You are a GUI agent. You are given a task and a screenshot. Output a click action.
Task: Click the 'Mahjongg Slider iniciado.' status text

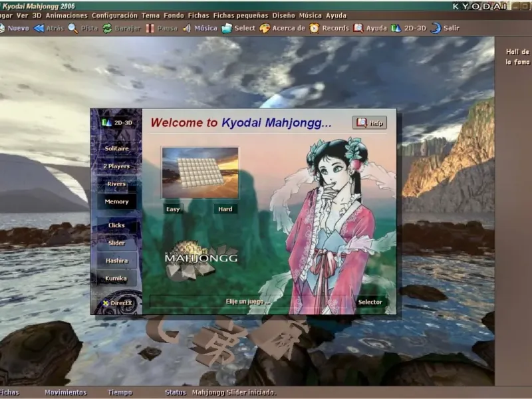click(234, 392)
